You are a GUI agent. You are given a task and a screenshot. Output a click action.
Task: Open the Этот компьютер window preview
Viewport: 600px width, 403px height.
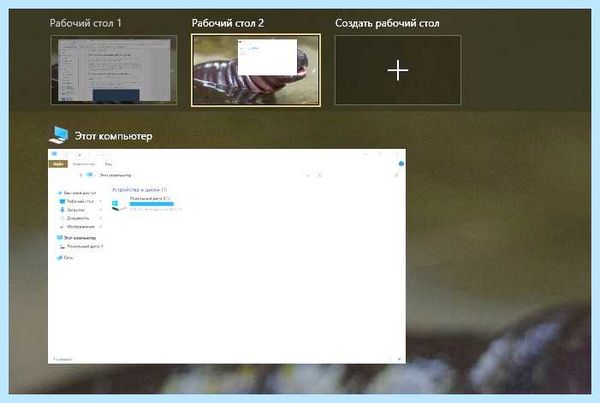227,256
